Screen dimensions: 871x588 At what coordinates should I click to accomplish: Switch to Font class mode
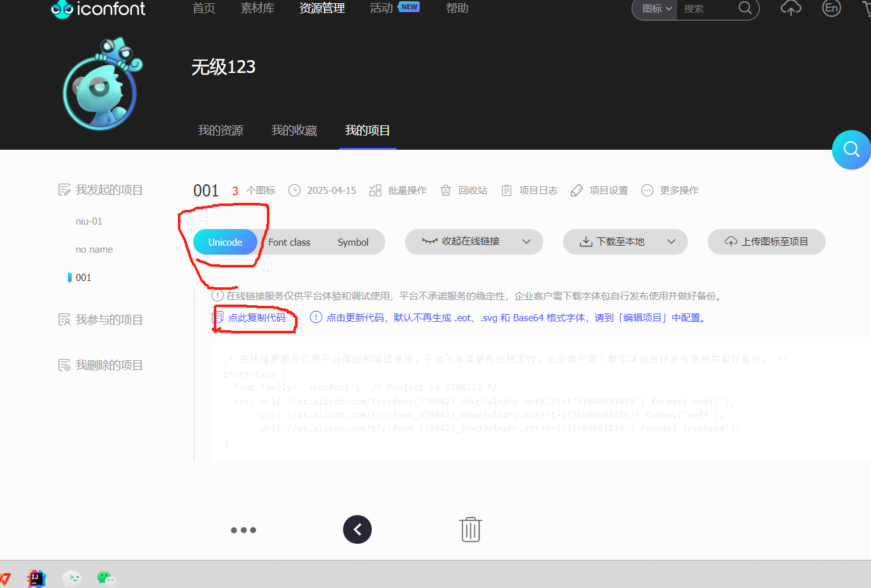tap(289, 242)
